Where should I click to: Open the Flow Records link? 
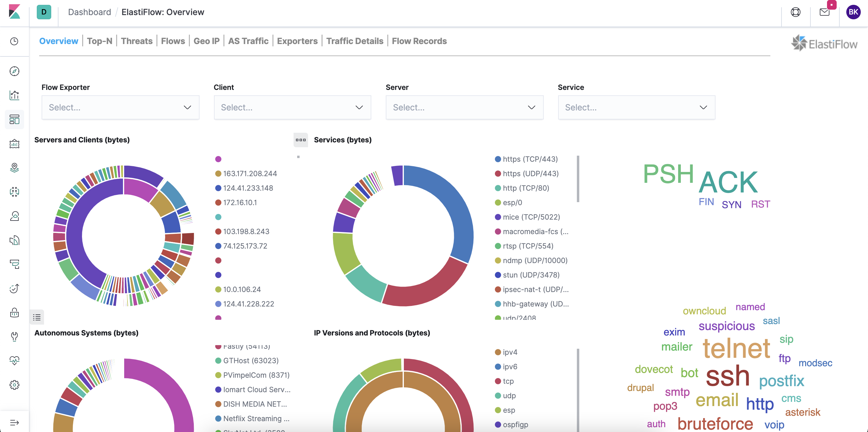(x=419, y=41)
